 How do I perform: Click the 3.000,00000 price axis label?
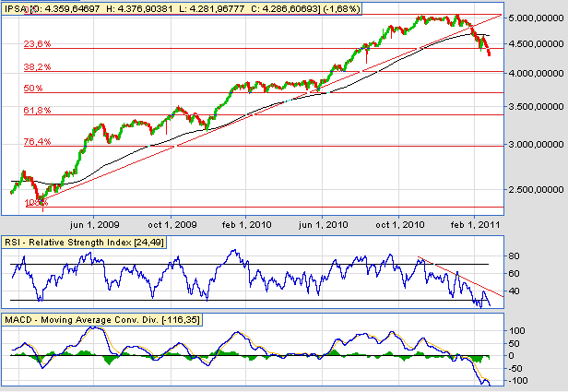click(x=536, y=144)
